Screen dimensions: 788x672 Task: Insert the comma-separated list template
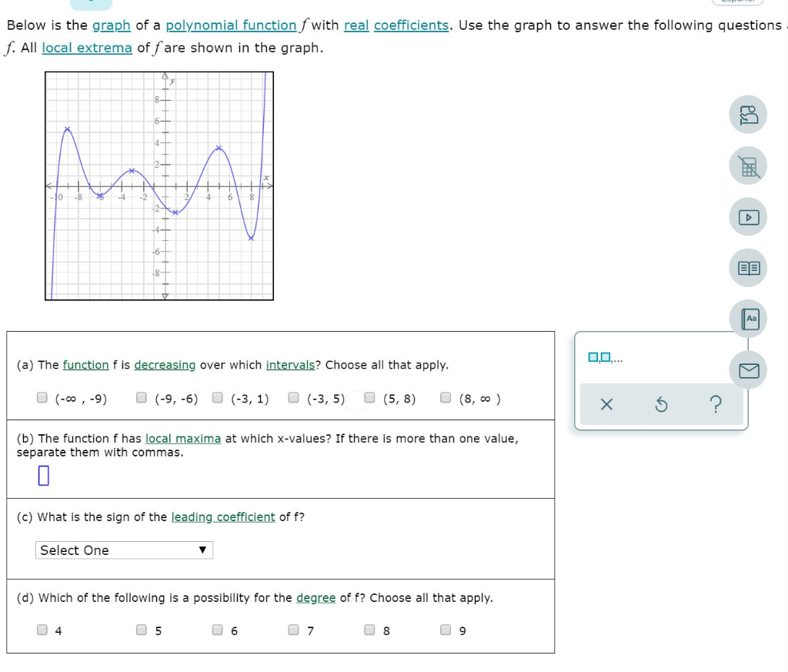[605, 356]
